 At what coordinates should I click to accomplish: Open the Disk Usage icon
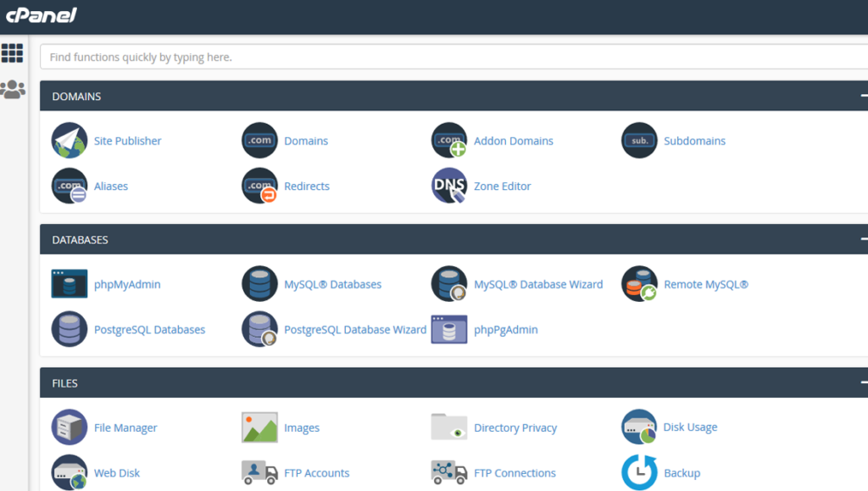(639, 427)
